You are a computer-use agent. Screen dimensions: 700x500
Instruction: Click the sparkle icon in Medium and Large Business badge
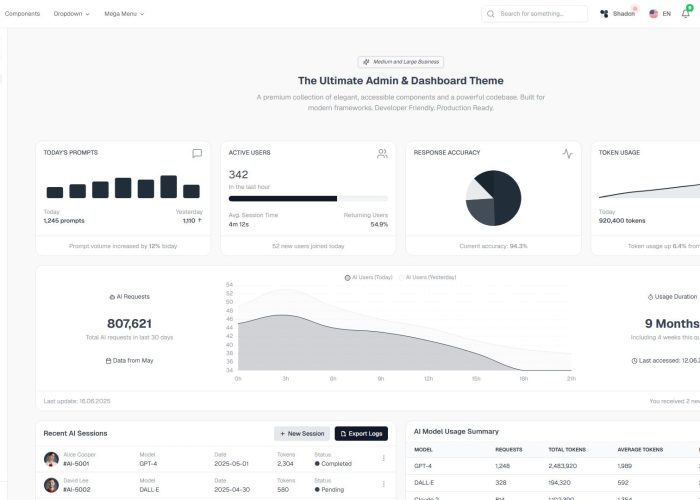click(x=366, y=62)
